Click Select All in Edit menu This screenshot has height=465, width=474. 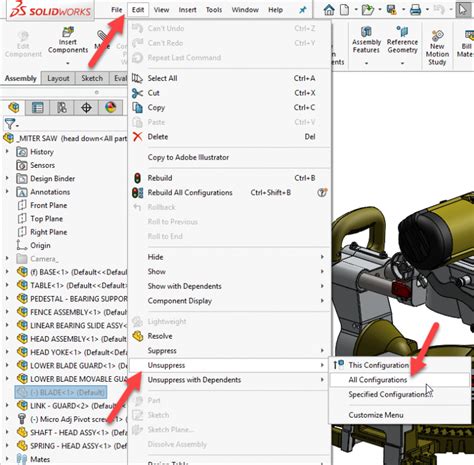[x=230, y=78]
